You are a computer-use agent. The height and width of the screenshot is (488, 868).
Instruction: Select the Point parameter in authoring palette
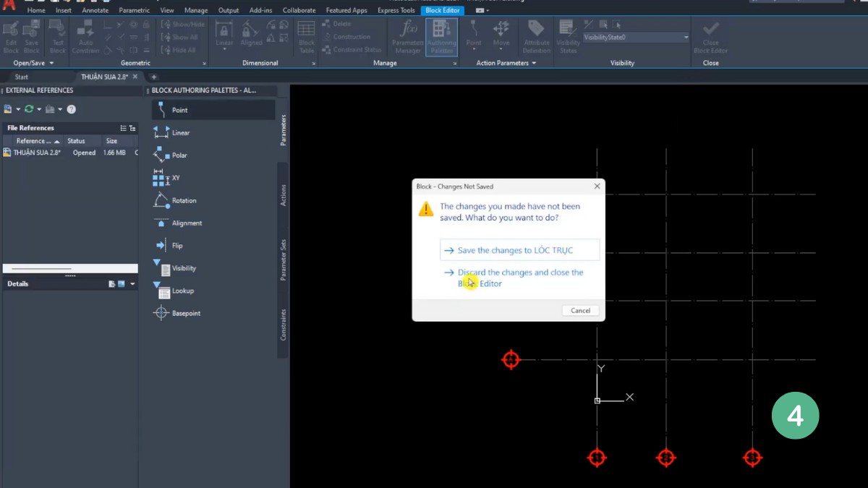[x=213, y=110]
